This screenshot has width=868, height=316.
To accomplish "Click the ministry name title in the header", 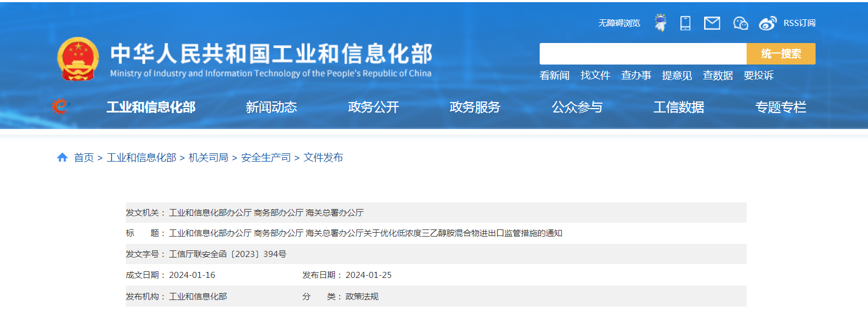I will tap(271, 54).
